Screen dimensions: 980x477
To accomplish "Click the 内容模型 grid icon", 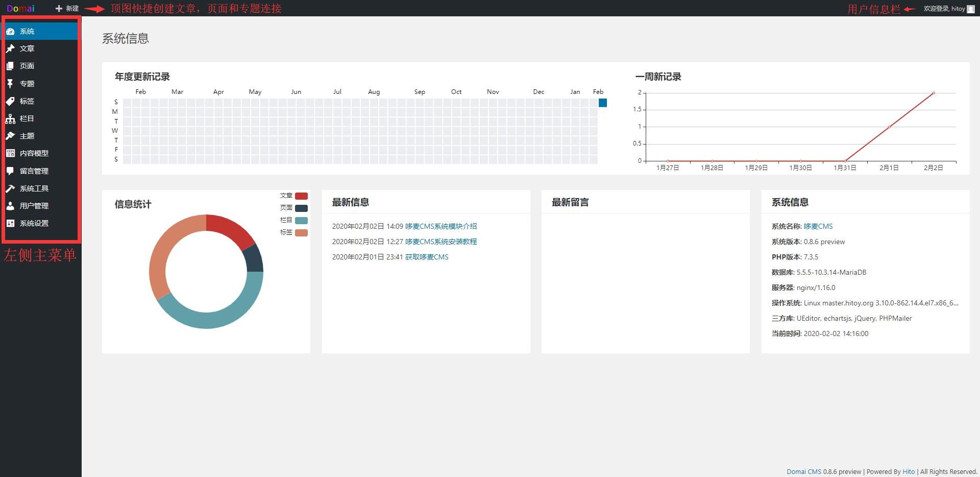I will tap(10, 153).
